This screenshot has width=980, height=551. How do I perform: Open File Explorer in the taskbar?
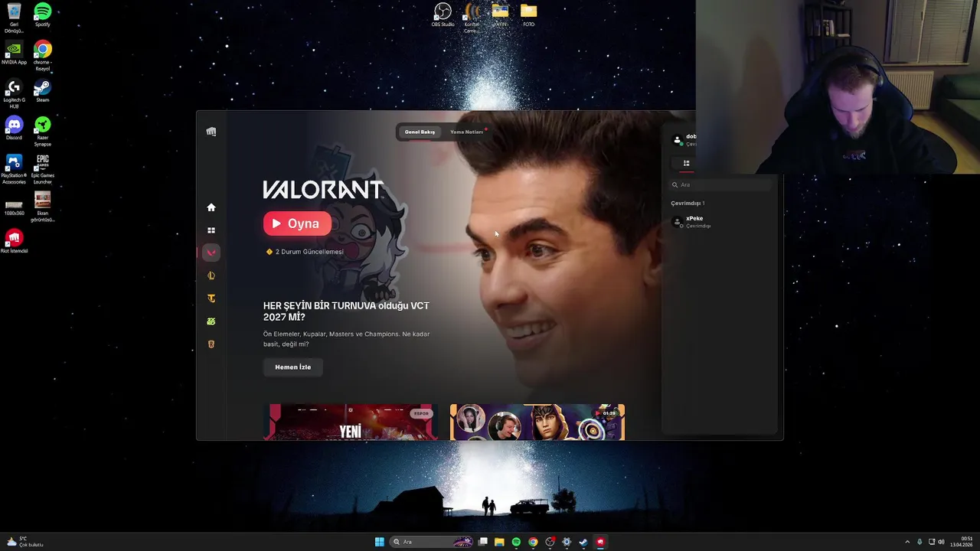[x=499, y=542]
